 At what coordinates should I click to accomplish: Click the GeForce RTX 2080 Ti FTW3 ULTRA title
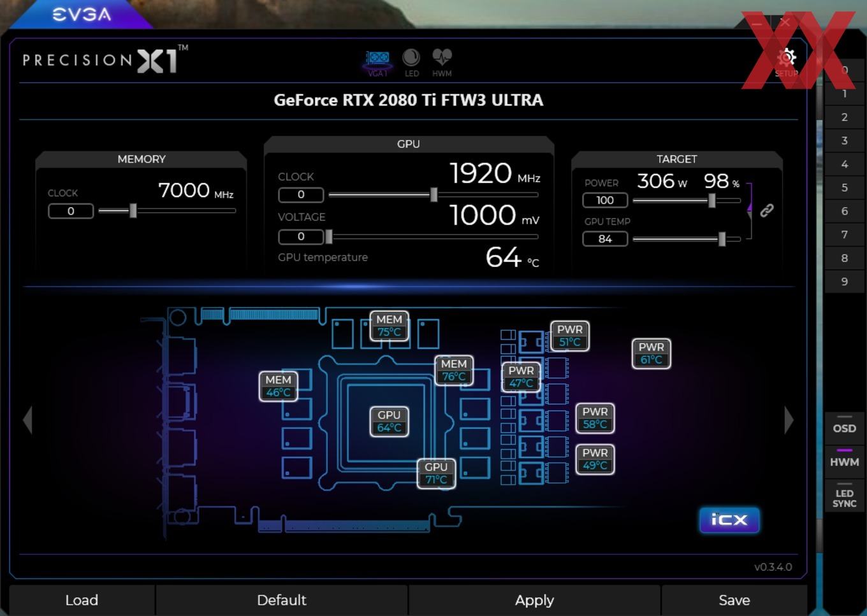pos(409,100)
